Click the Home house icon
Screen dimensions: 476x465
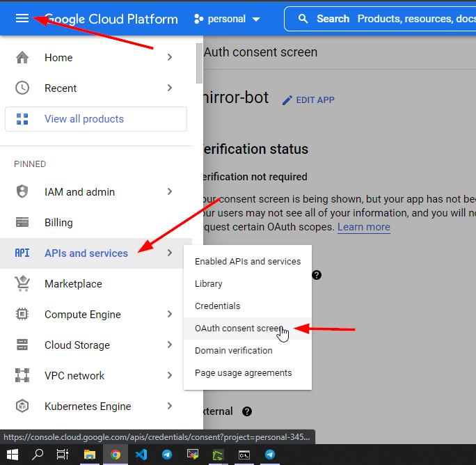pyautogui.click(x=22, y=57)
